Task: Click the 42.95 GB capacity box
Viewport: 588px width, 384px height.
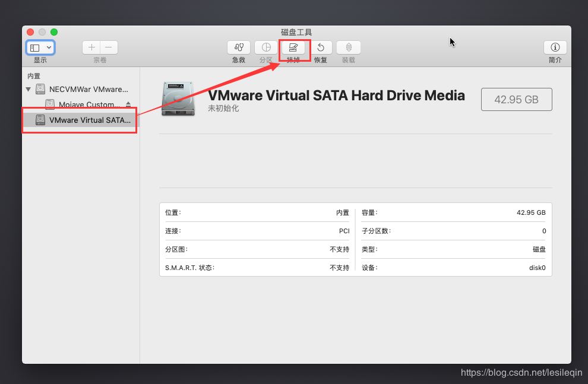Action: (x=516, y=100)
